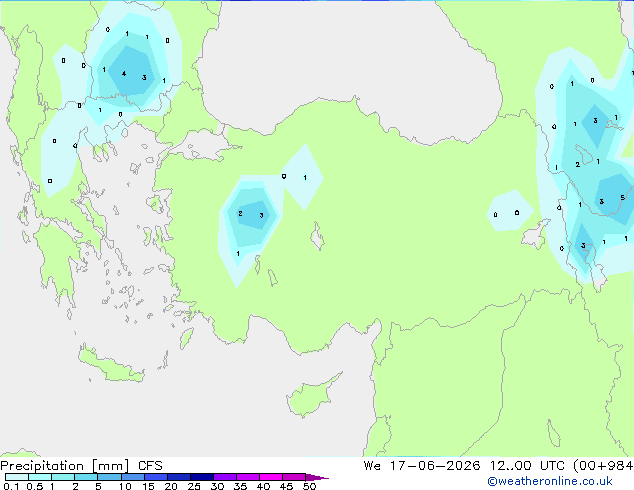Image resolution: width=634 pixels, height=490 pixels.
Task: Click the '20' legend scale label
Action: tap(171, 486)
